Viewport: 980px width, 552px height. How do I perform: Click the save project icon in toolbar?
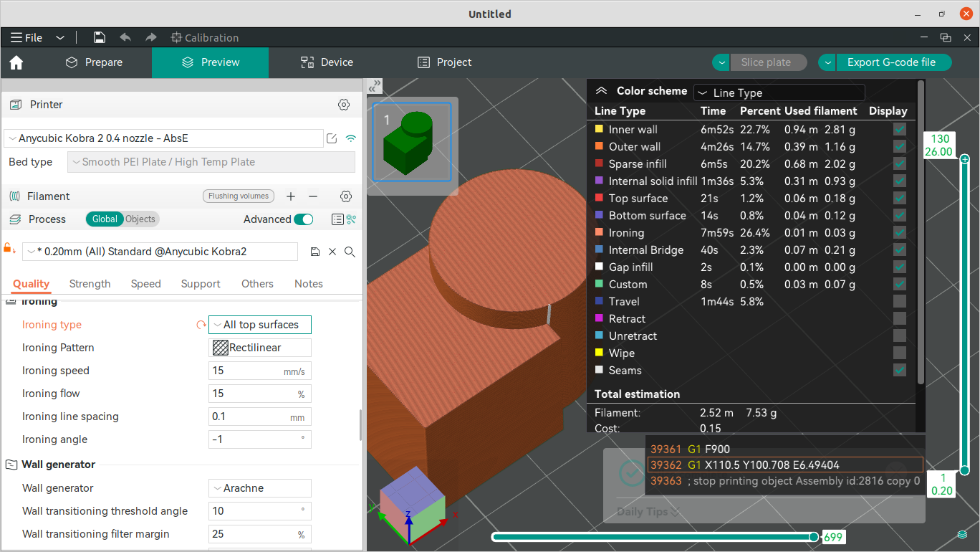[x=100, y=38]
